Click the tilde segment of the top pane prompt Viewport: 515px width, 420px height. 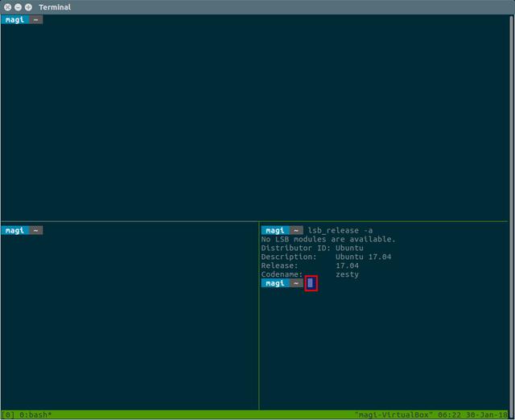pyautogui.click(x=35, y=19)
